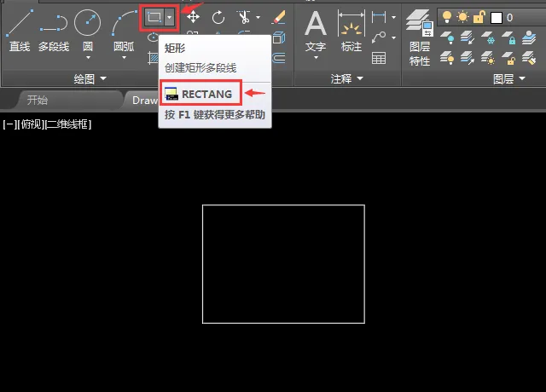The width and height of the screenshot is (546, 392).
Task: Switch to the 开始 tab
Action: point(38,101)
